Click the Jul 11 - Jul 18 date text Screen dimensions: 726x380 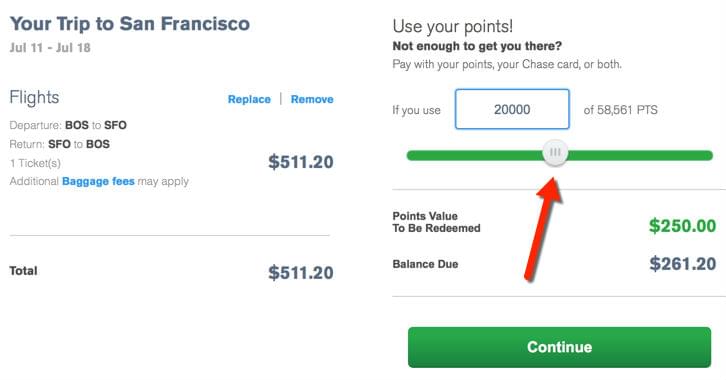click(50, 48)
